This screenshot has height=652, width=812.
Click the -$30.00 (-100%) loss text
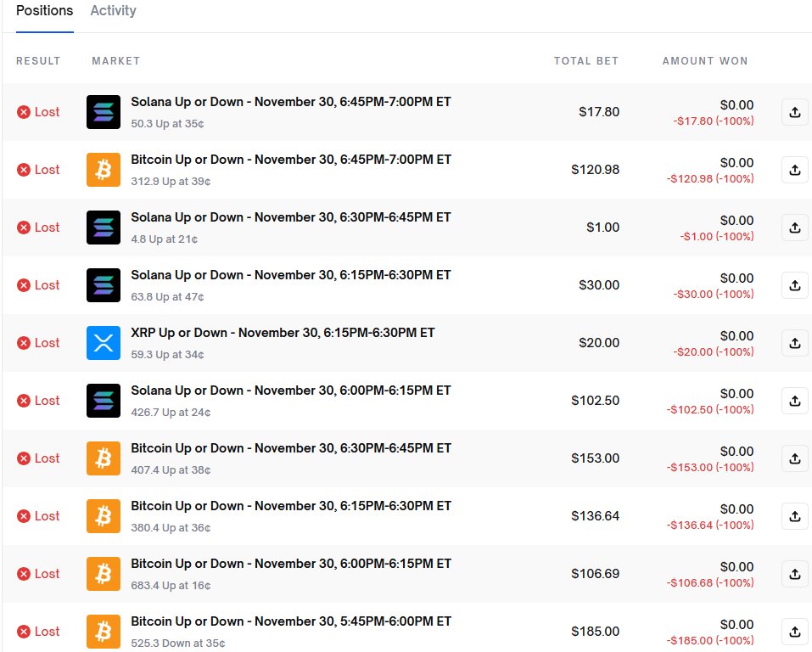pyautogui.click(x=714, y=294)
